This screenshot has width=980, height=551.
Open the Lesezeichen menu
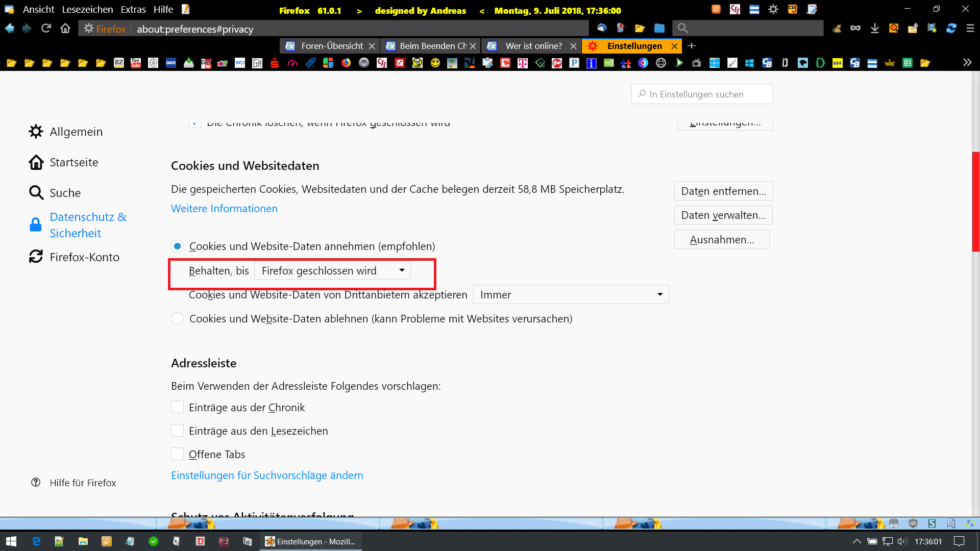tap(87, 10)
